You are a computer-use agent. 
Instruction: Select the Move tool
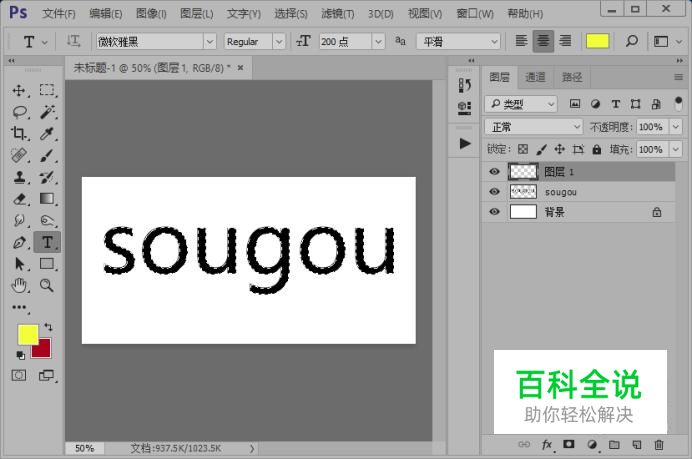click(19, 90)
